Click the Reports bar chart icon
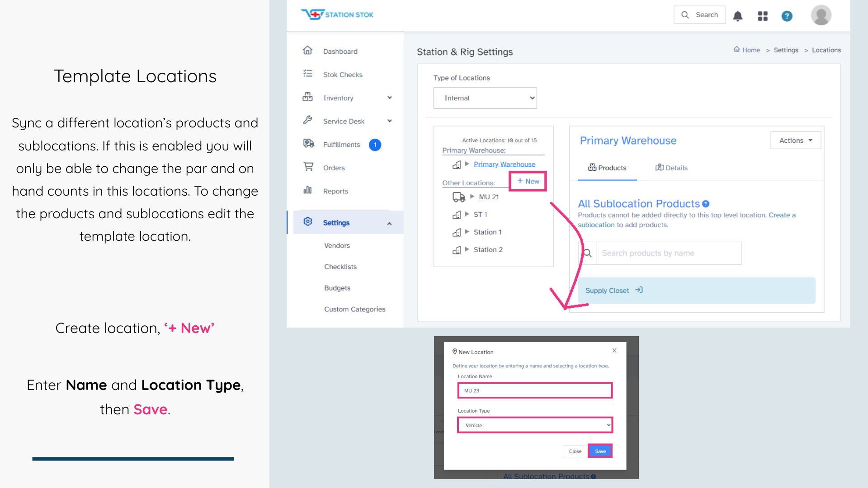This screenshot has width=868, height=488. pos(307,190)
